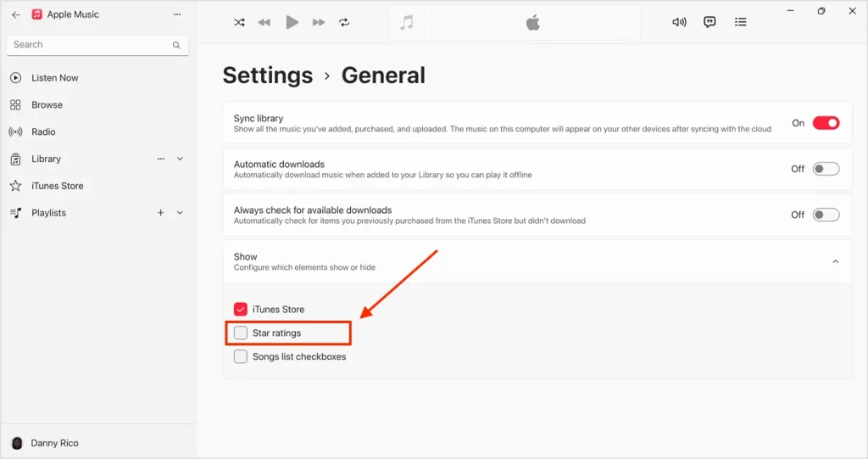Image resolution: width=868 pixels, height=459 pixels.
Task: Skip to the previous track
Action: click(x=264, y=22)
